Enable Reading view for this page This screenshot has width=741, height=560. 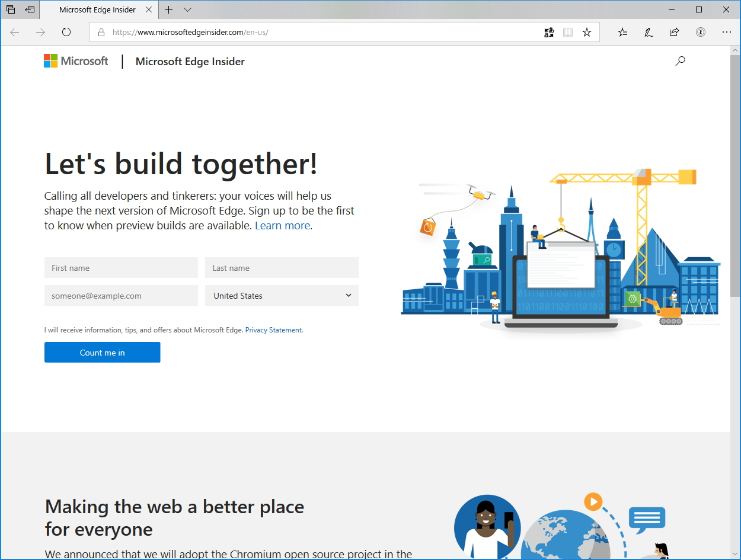click(568, 32)
